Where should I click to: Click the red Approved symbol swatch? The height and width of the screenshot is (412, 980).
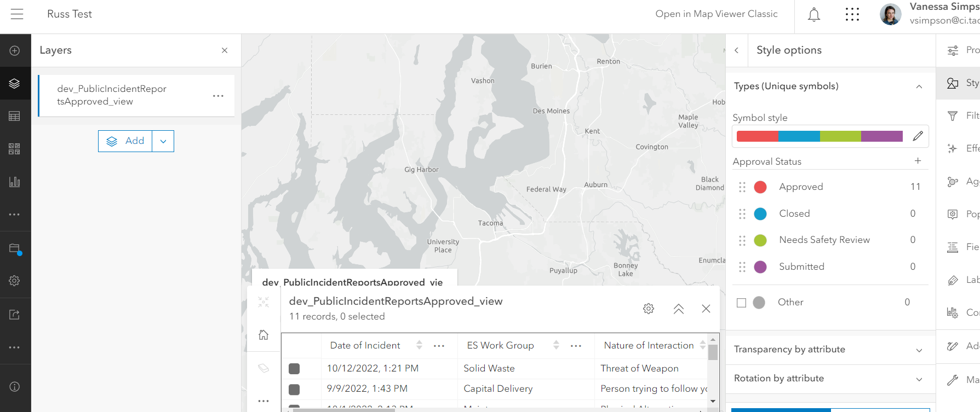760,187
